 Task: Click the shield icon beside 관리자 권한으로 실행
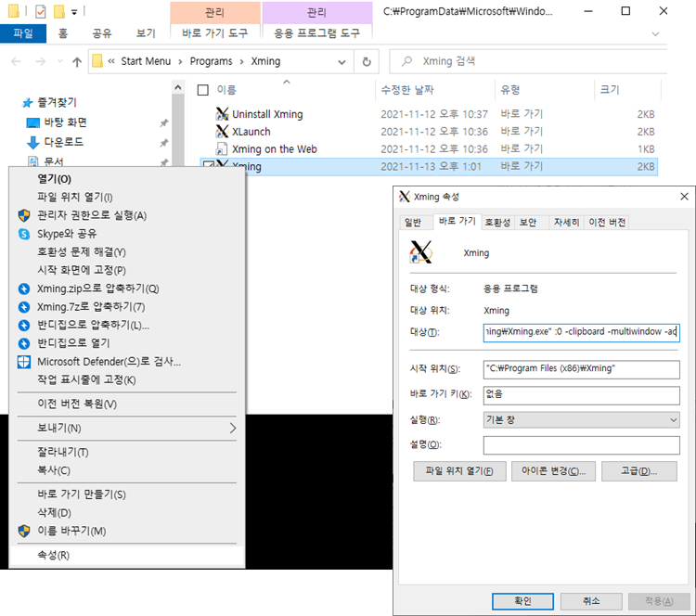point(24,215)
